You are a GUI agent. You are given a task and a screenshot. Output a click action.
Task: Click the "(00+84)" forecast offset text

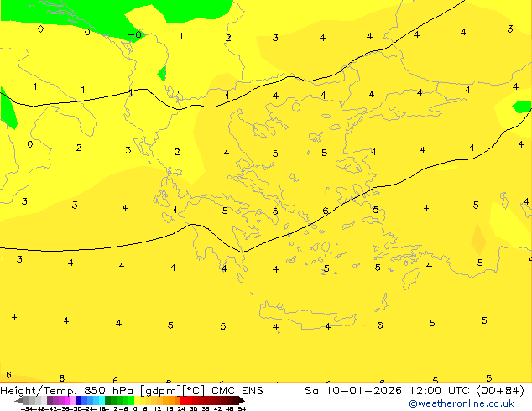pos(500,391)
